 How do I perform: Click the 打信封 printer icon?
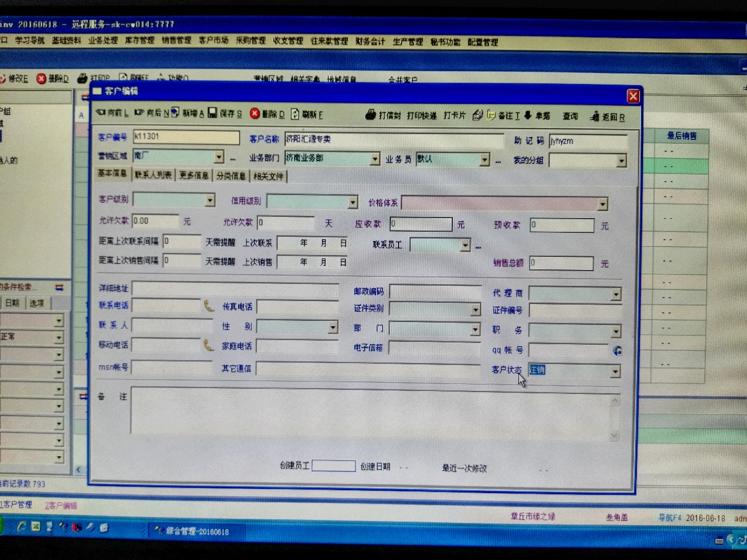click(x=371, y=115)
